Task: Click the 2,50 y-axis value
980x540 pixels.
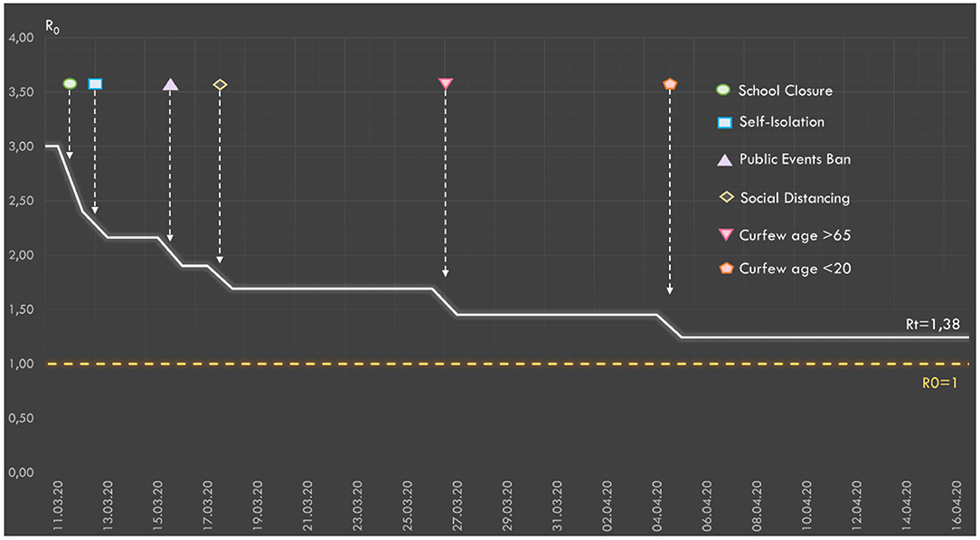Action: click(x=20, y=201)
